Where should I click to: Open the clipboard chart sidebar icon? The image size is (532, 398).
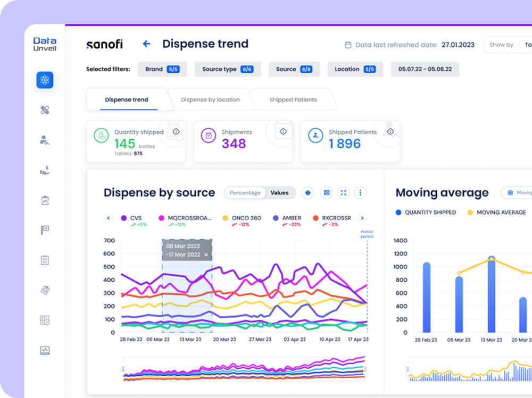pyautogui.click(x=45, y=200)
